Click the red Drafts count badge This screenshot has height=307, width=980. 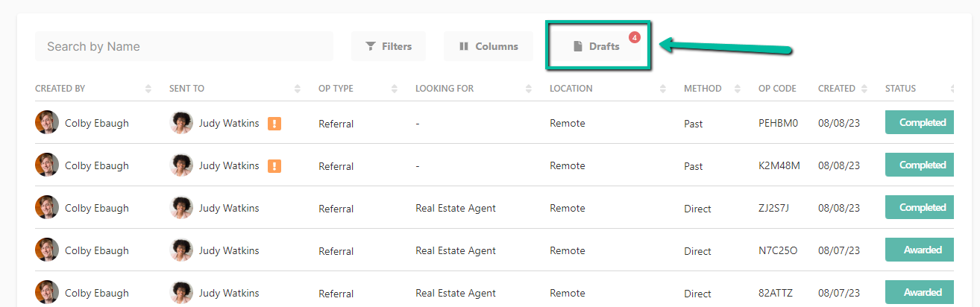click(x=634, y=37)
